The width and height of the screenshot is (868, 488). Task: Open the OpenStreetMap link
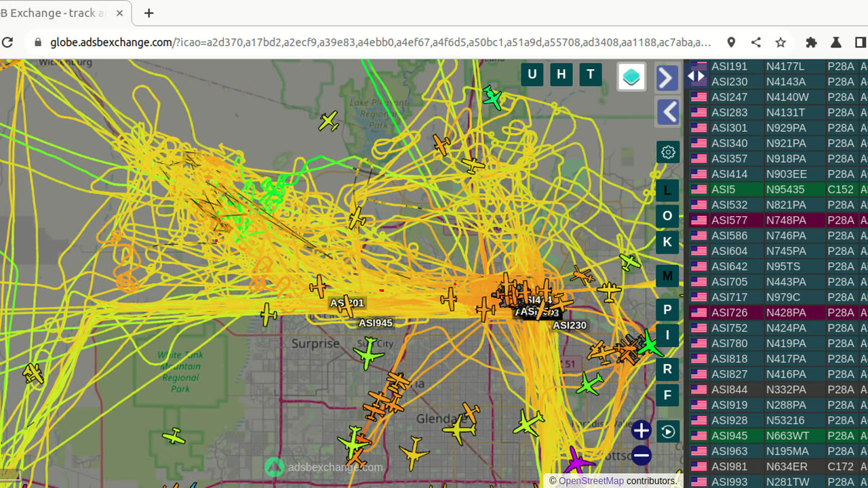[591, 481]
